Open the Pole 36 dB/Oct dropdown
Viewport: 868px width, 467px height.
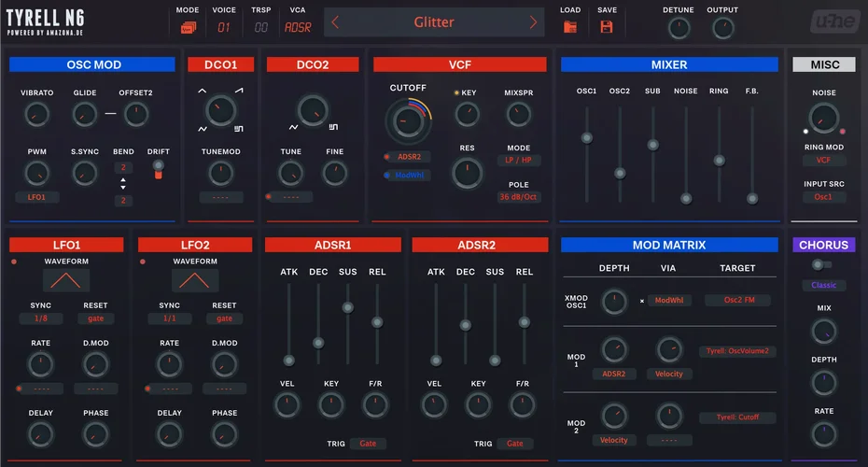point(518,197)
